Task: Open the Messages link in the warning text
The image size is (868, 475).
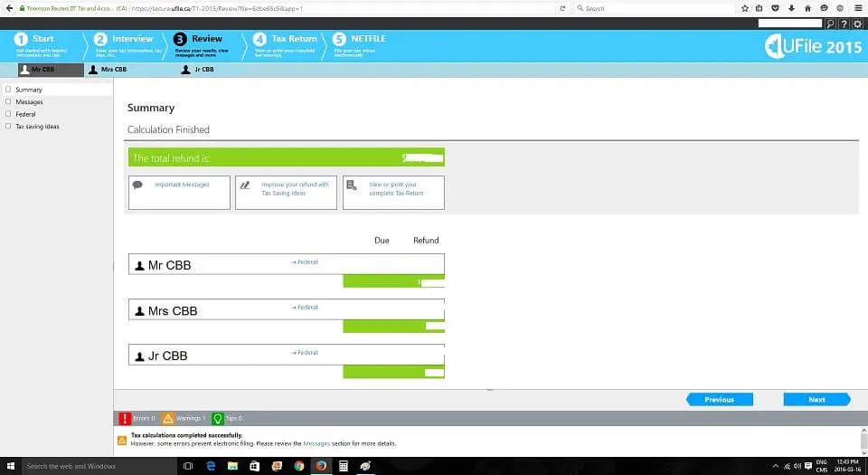Action: point(316,443)
